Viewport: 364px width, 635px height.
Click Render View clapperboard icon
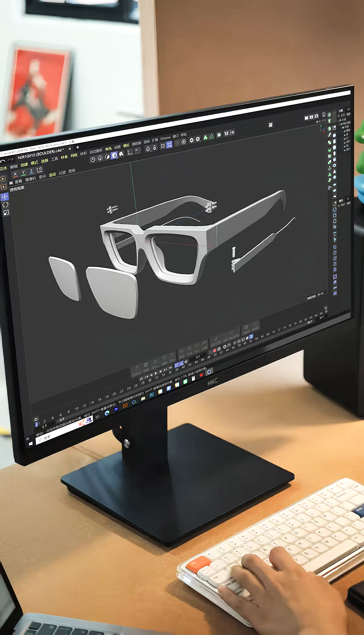pos(306,118)
